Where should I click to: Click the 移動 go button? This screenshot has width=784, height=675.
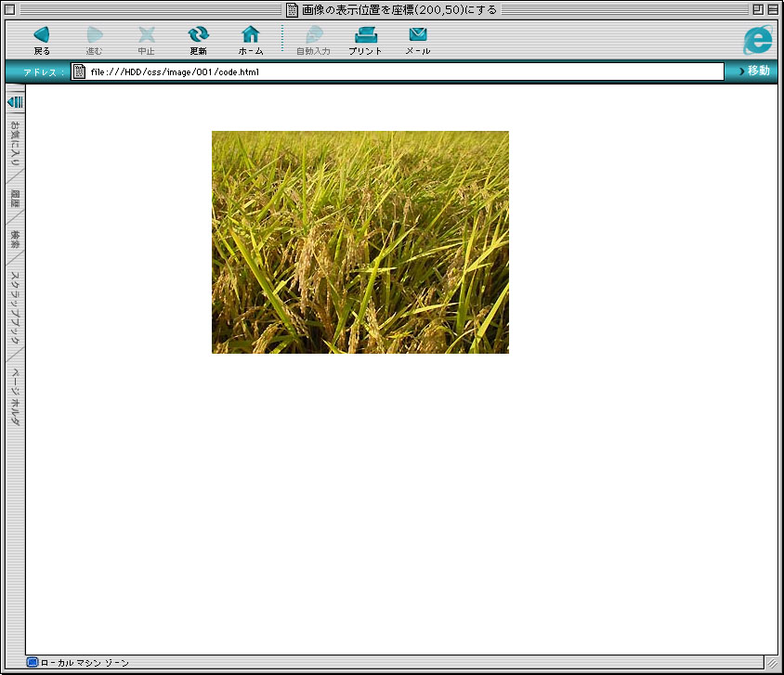754,71
